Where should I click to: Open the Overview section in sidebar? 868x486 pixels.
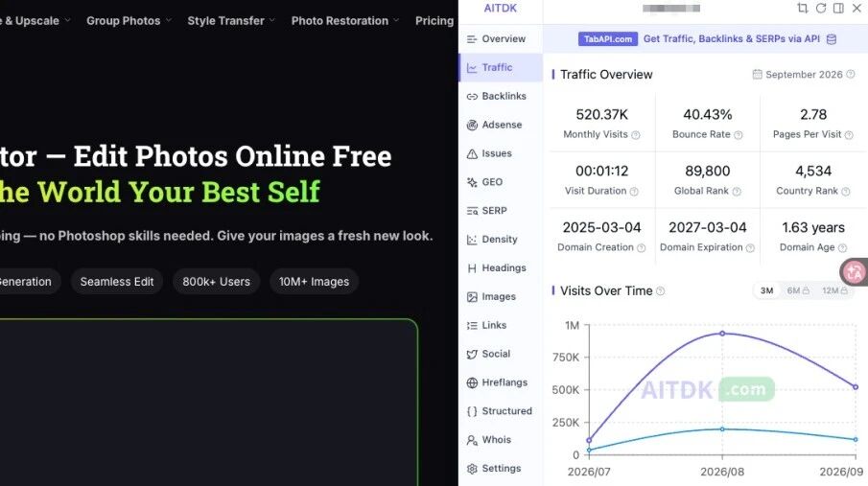501,38
